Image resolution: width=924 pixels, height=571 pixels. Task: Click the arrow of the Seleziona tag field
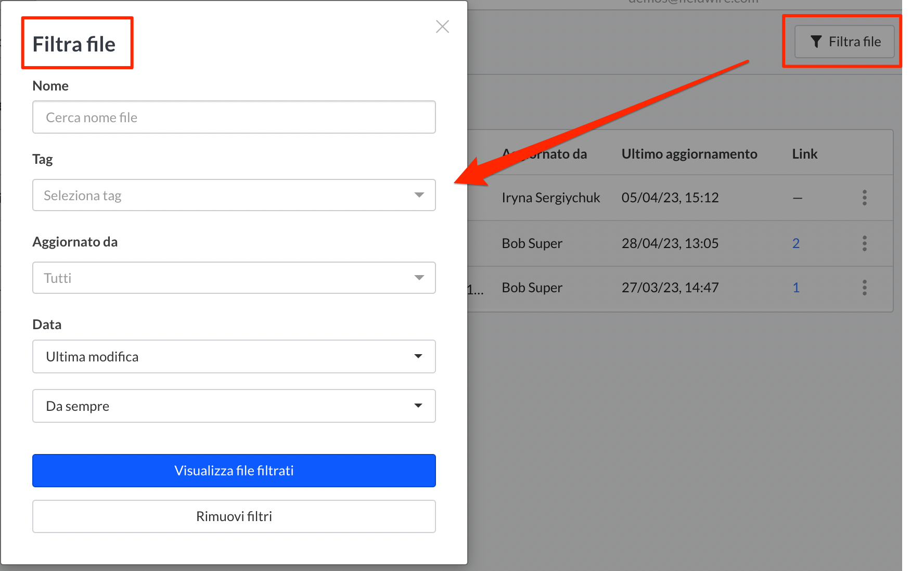(x=419, y=196)
